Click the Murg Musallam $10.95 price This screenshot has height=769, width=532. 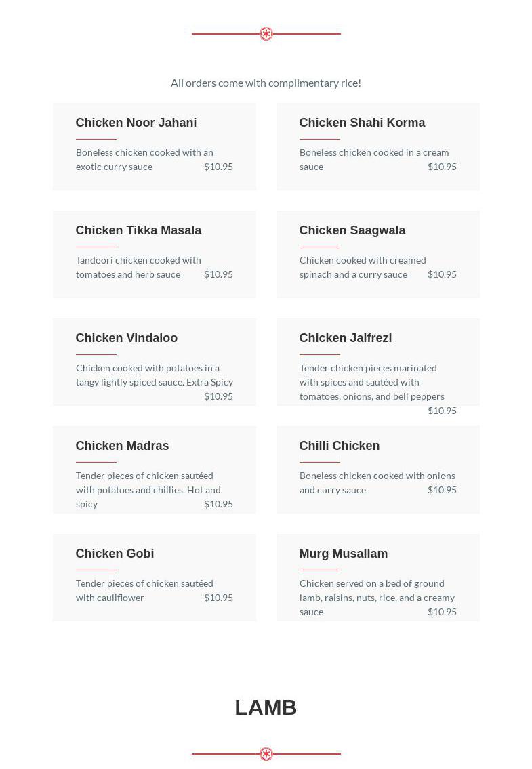click(x=442, y=612)
